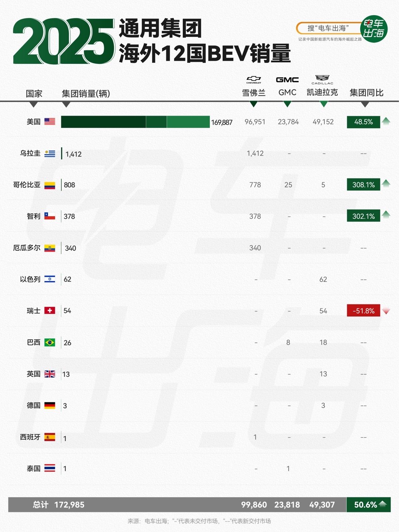Click the 308.1% green growth badge
399x532 pixels.
[364, 185]
